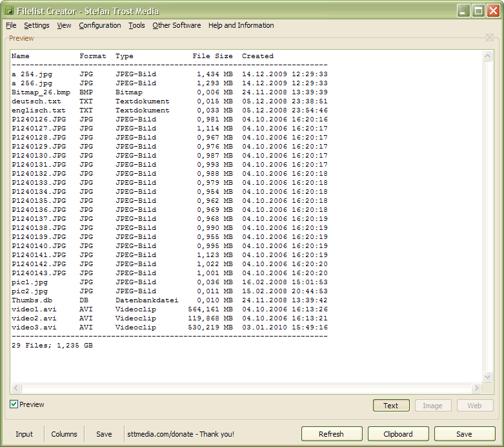Click the 'Created' column header text
This screenshot has height=447, width=504.
point(257,56)
